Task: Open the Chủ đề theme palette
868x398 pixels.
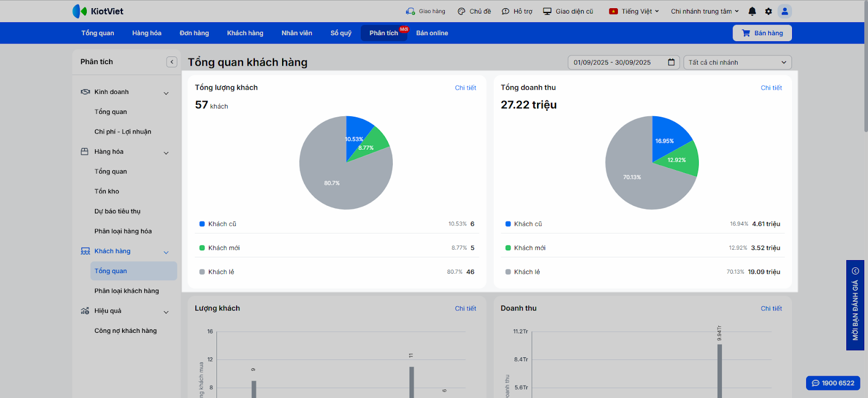Action: [462, 11]
